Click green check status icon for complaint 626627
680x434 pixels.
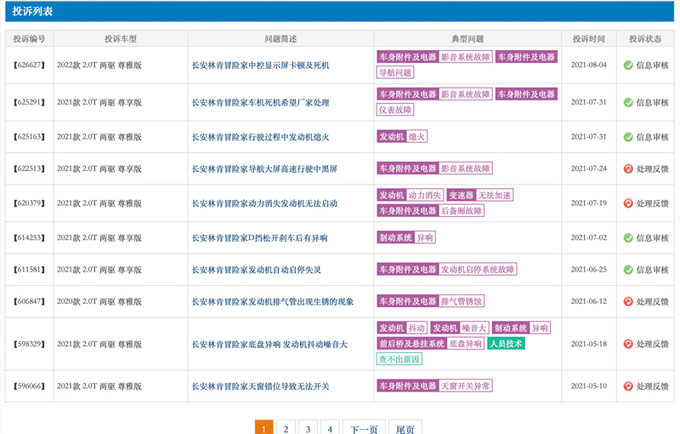[x=628, y=65]
